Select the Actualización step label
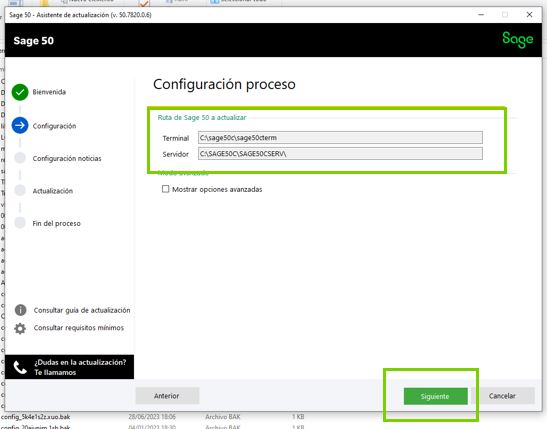The width and height of the screenshot is (547, 429). tap(53, 191)
